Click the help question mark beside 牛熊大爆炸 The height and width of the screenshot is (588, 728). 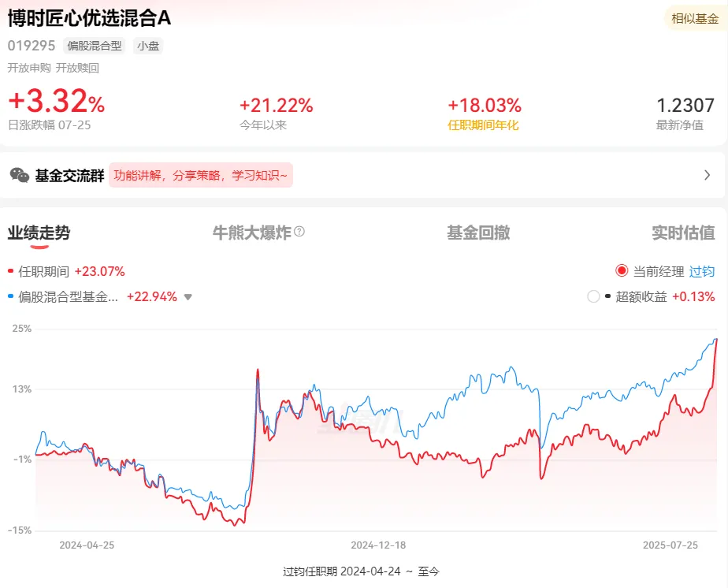(x=299, y=232)
